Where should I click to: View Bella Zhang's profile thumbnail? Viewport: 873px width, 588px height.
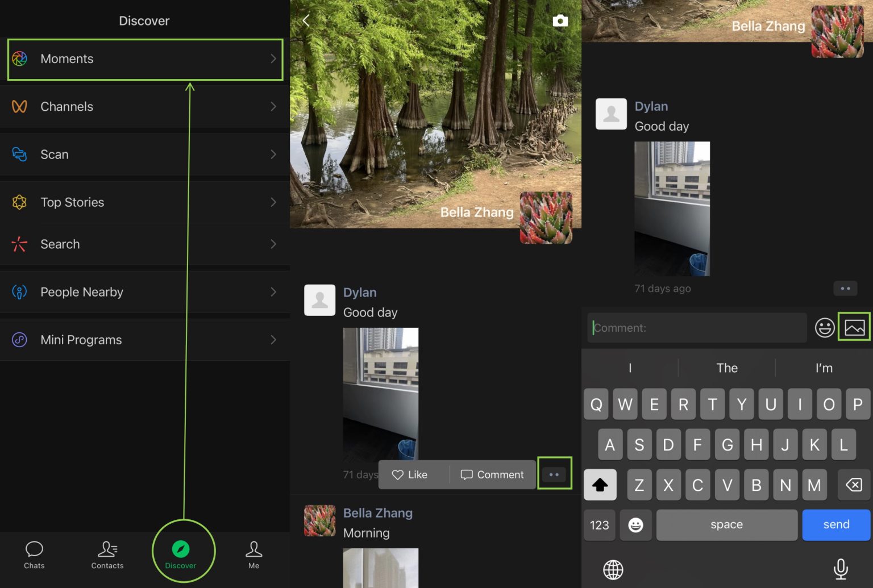click(547, 218)
